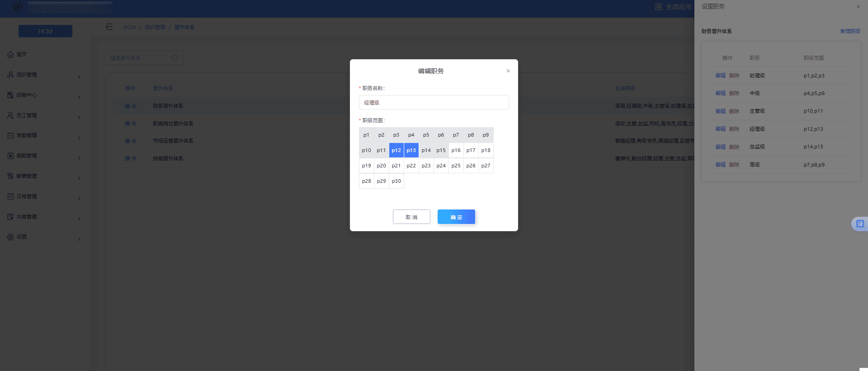The height and width of the screenshot is (371, 868).
Task: Click the recruitment center sidebar icon
Action: (10, 95)
